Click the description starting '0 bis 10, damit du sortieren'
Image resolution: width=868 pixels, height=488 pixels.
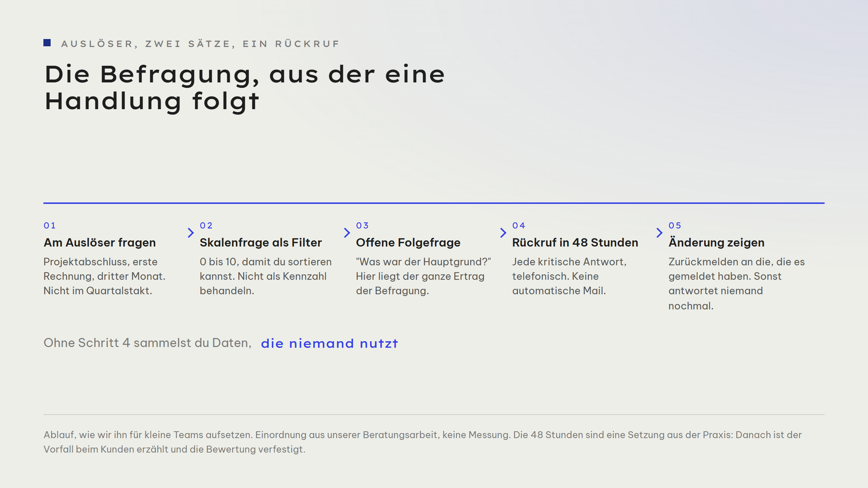pos(265,276)
